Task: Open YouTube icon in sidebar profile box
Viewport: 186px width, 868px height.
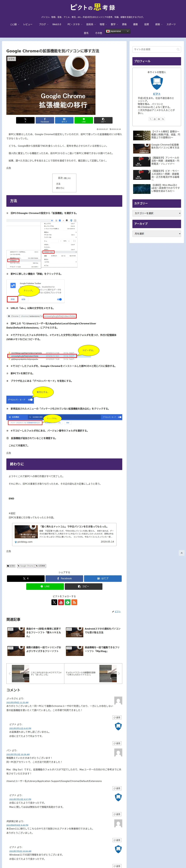Action: point(155,119)
